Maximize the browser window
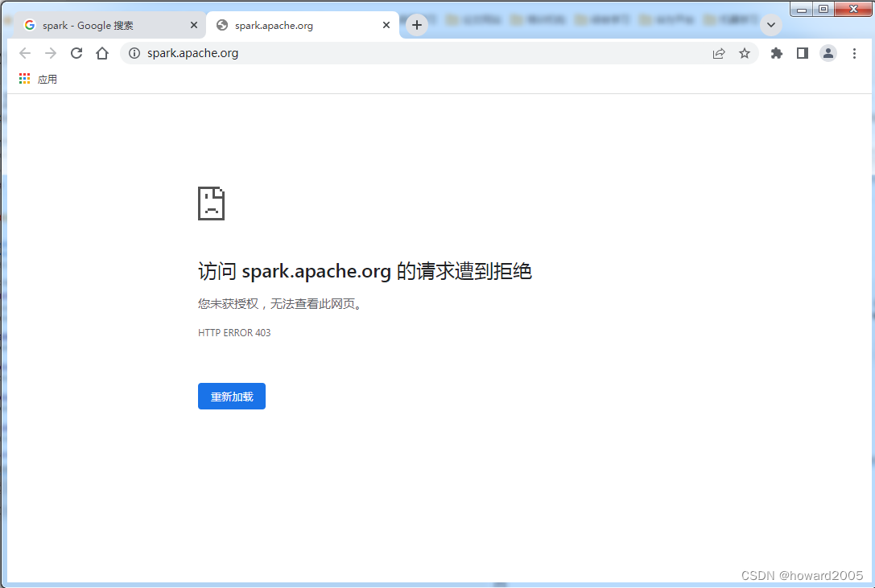Image resolution: width=875 pixels, height=588 pixels. pyautogui.click(x=823, y=9)
